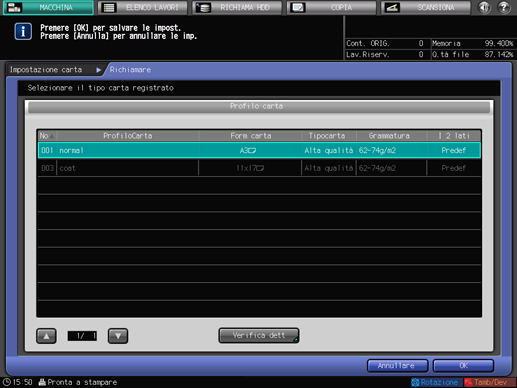Screen dimensions: 517x388
Task: Open the RICHIAMA HDD tab
Action: click(x=237, y=7)
